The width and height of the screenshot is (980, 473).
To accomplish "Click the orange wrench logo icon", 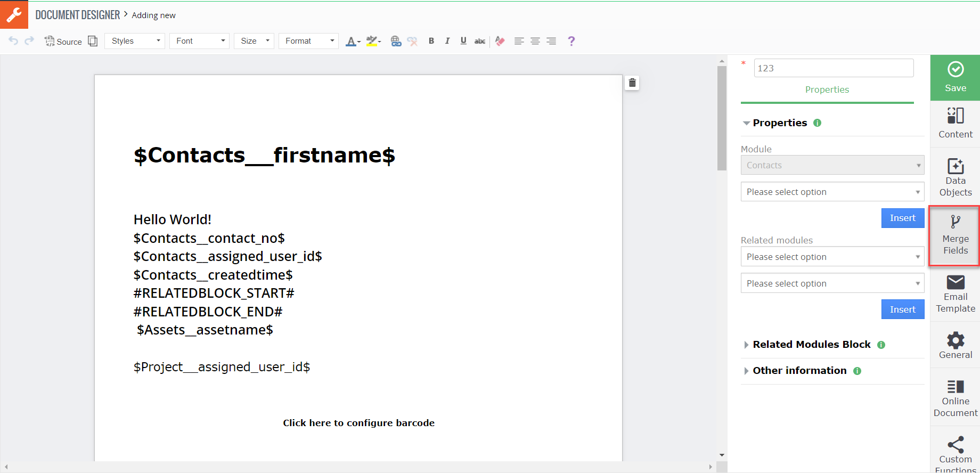I will [14, 14].
